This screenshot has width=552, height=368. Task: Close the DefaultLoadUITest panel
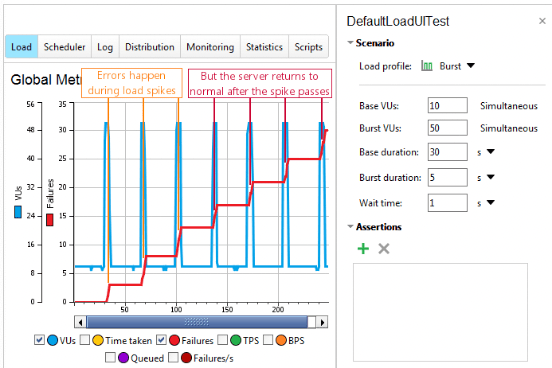tap(542, 21)
